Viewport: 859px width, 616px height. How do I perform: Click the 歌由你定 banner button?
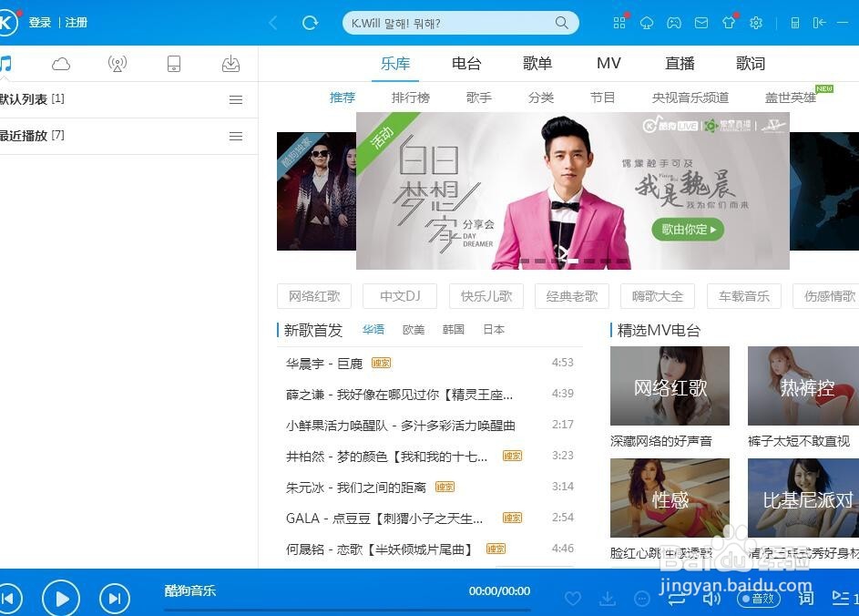[688, 230]
